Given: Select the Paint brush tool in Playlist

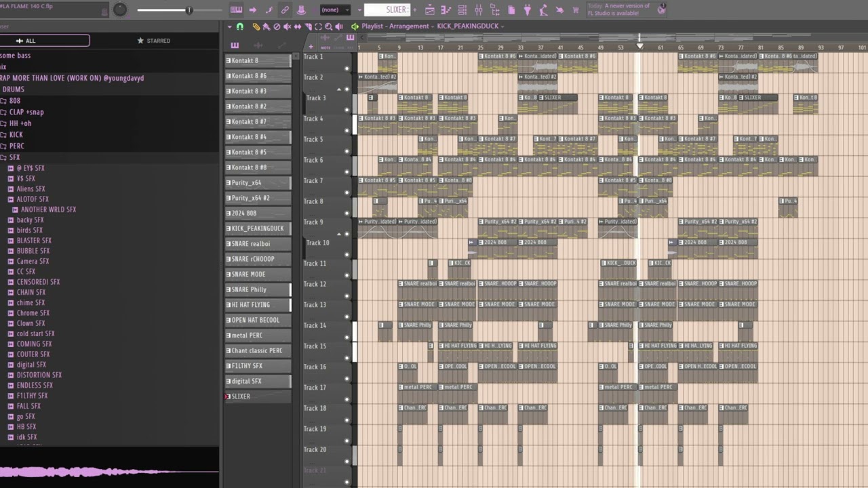Looking at the screenshot, I should pyautogui.click(x=266, y=26).
